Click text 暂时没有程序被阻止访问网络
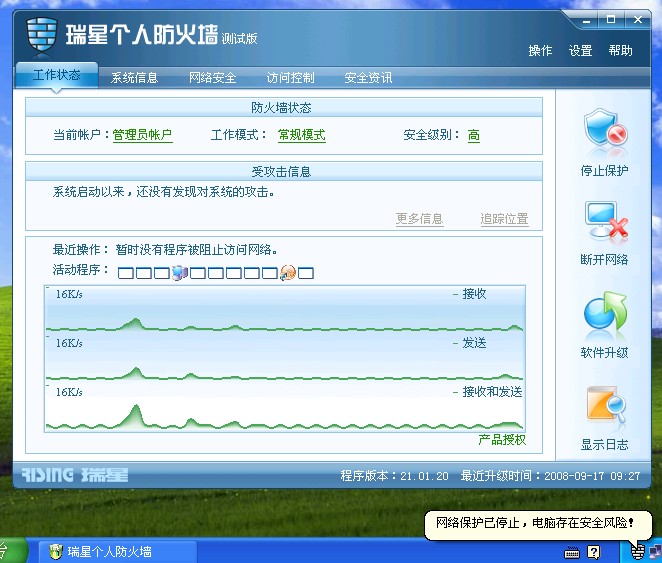This screenshot has width=662, height=563. [197, 250]
